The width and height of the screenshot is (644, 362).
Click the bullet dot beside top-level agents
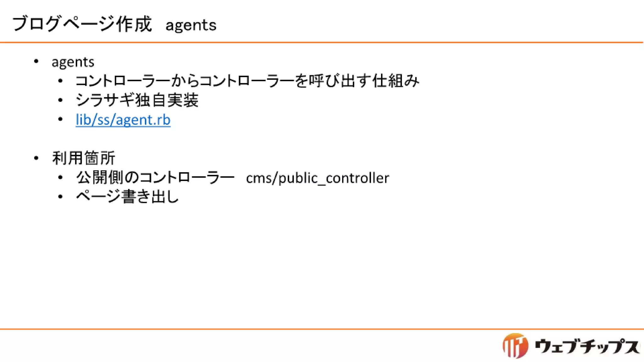click(x=36, y=61)
